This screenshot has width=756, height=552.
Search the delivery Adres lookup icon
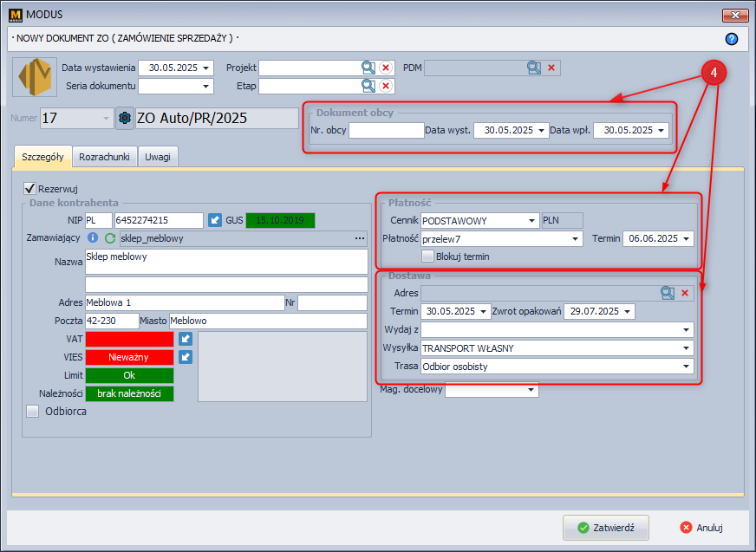[668, 293]
